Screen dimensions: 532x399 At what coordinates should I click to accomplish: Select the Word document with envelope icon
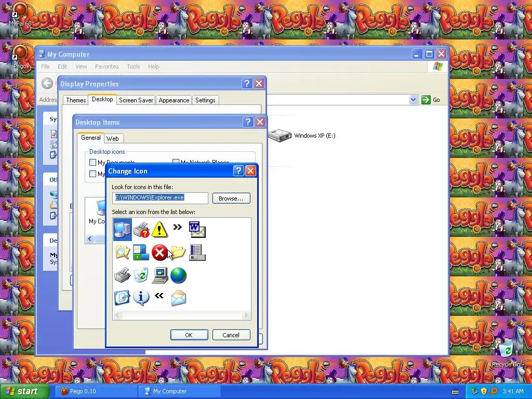pyautogui.click(x=197, y=230)
